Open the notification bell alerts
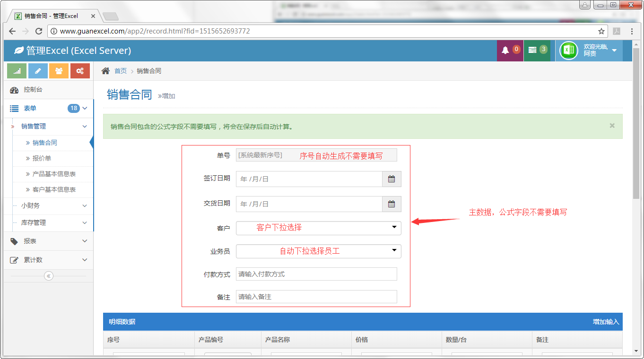The width and height of the screenshot is (644, 359). click(510, 50)
